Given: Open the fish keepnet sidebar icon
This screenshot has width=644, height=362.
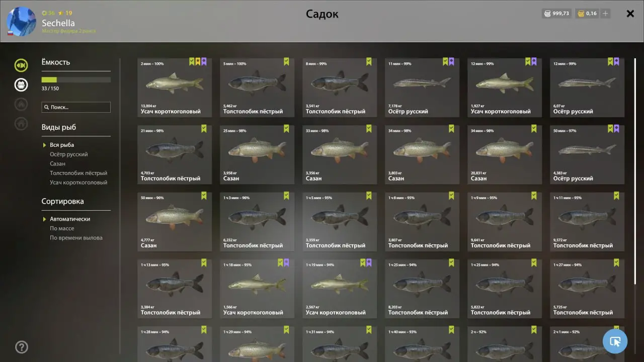Looking at the screenshot, I should pyautogui.click(x=21, y=65).
